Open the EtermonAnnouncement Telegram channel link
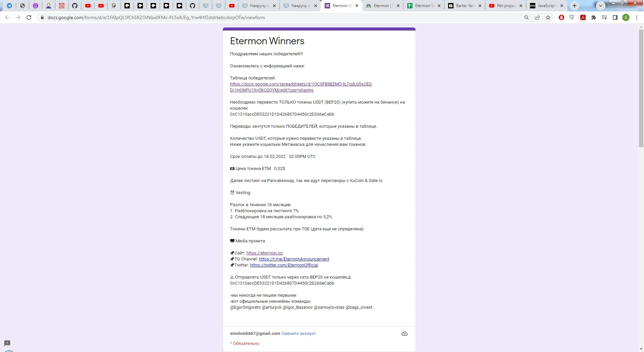The width and height of the screenshot is (644, 352). (x=294, y=259)
